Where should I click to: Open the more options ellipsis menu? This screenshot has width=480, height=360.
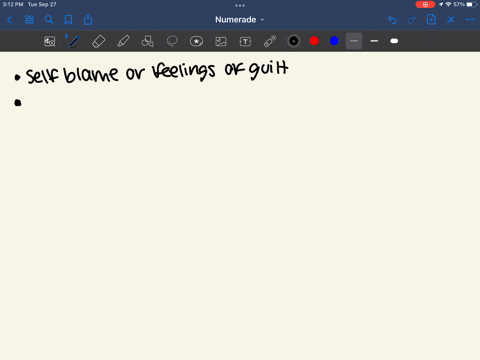470,20
